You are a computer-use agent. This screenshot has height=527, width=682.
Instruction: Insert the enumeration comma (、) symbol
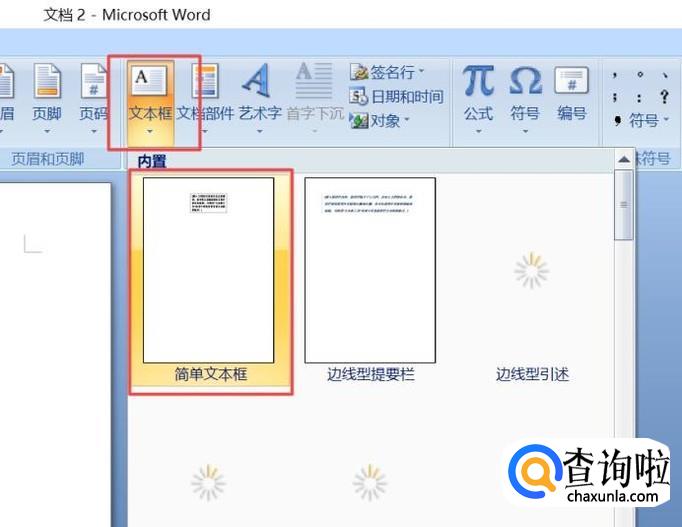coord(665,75)
